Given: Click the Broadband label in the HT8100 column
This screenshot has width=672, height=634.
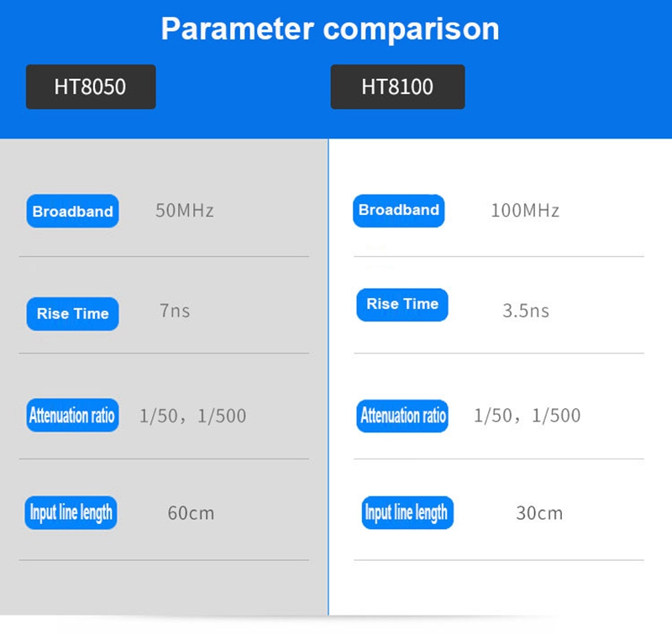Looking at the screenshot, I should [398, 210].
